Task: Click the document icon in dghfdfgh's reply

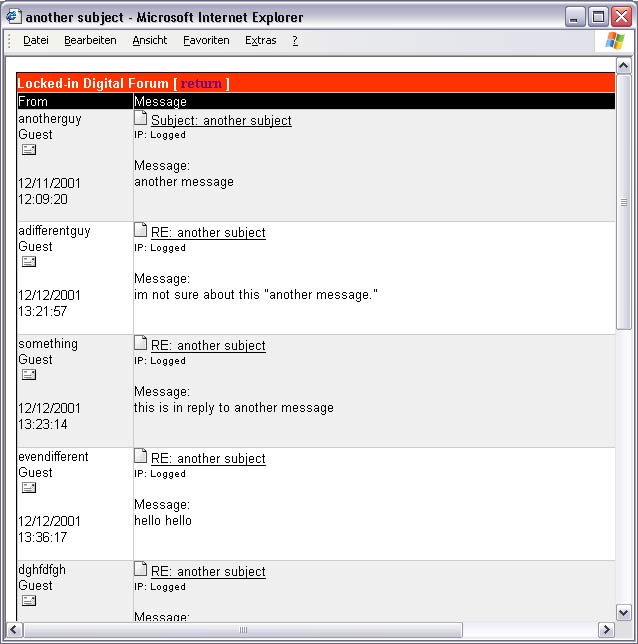Action: (x=140, y=569)
